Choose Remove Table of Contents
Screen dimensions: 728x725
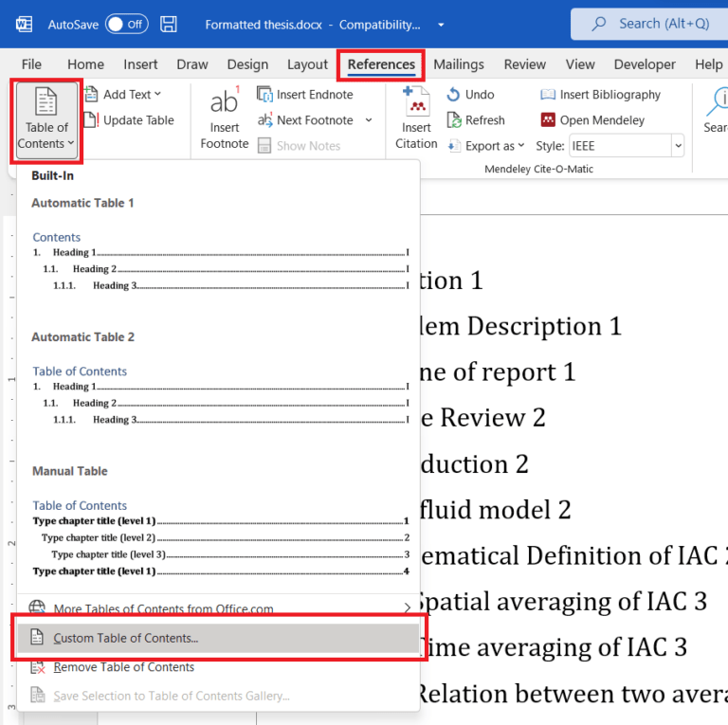(x=123, y=667)
